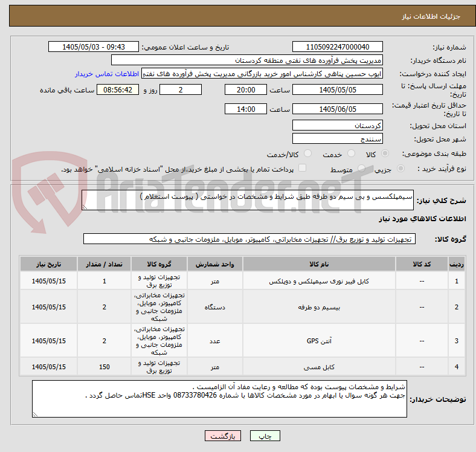Choose the متوسط purchase process radio

pyautogui.click(x=361, y=168)
